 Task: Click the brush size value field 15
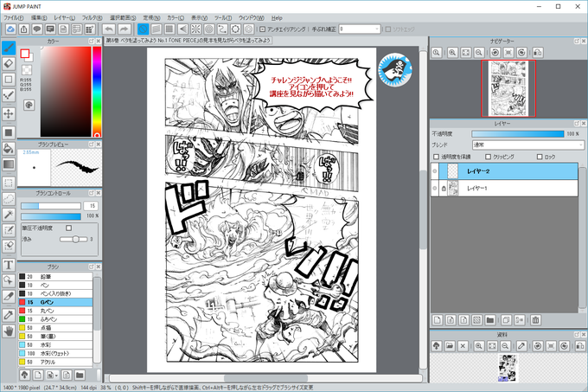point(91,206)
